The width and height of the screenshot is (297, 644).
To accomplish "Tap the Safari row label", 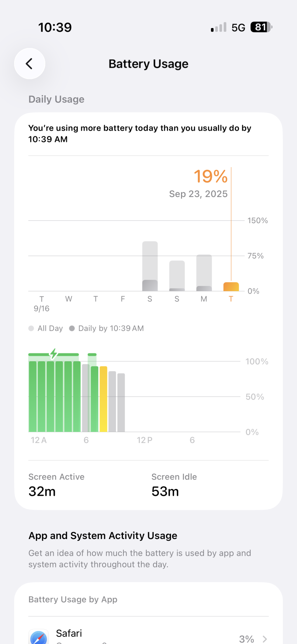I will pos(69,633).
